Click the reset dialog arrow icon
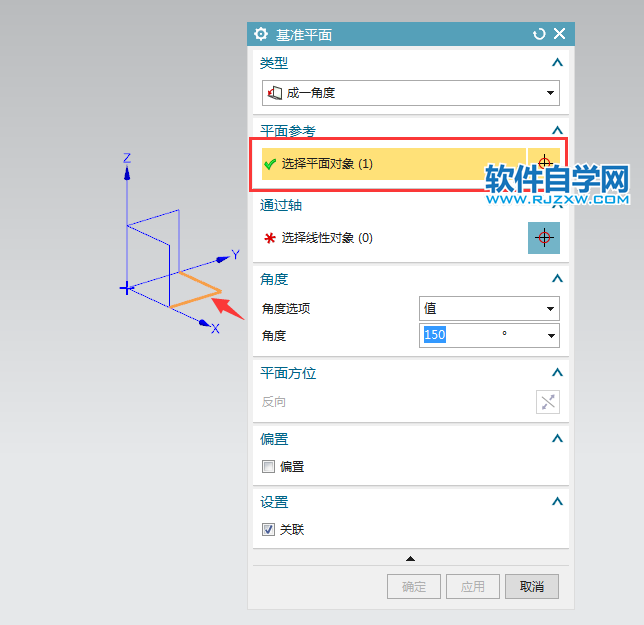 tap(540, 34)
